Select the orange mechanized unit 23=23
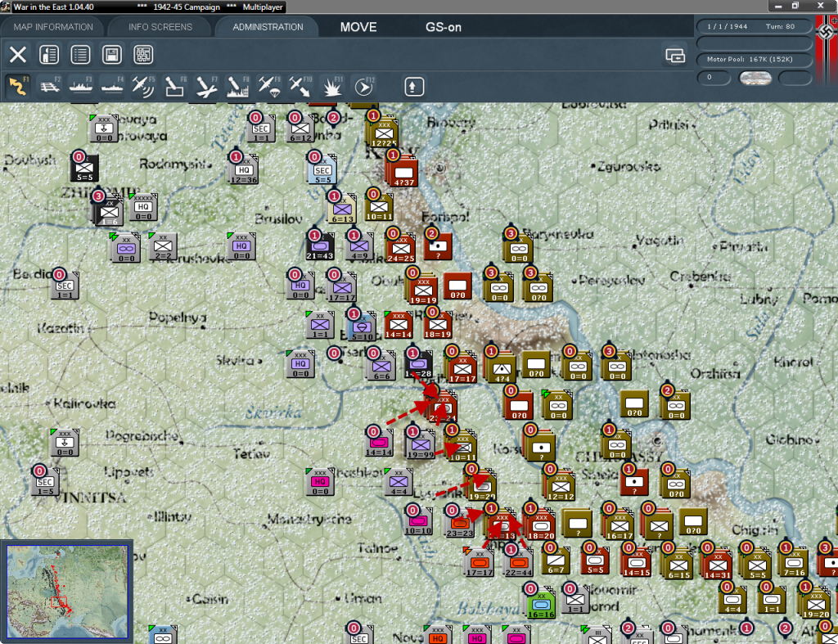Screen dimensions: 838x644 460,524
